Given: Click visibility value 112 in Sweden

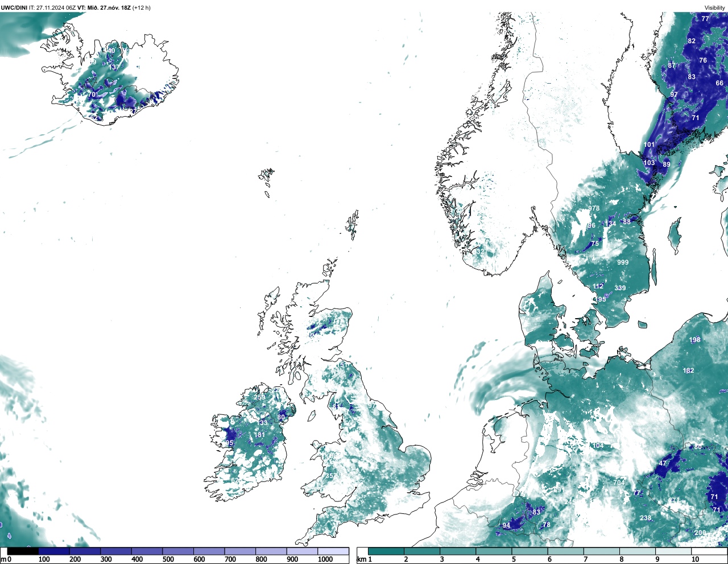Looking at the screenshot, I should coord(598,286).
